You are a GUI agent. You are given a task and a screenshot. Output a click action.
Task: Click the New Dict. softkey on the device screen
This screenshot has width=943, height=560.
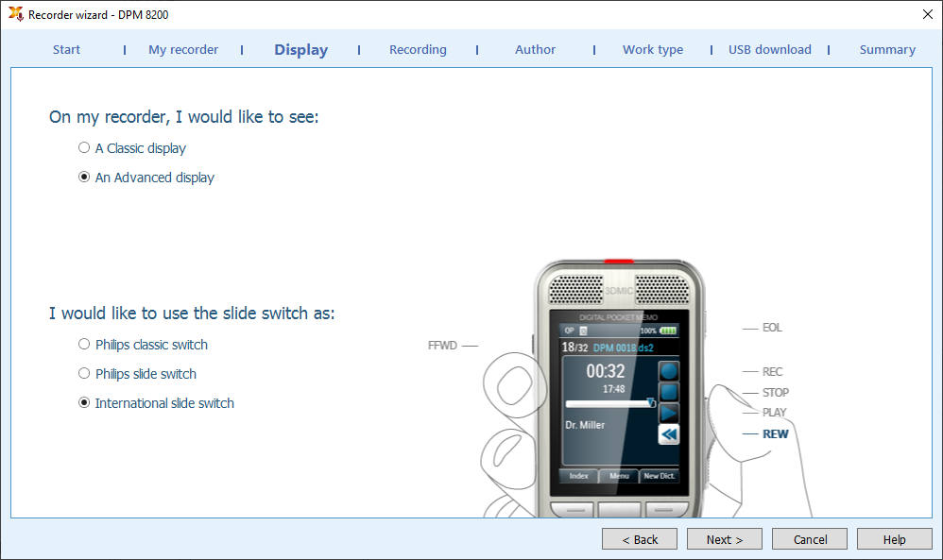pyautogui.click(x=660, y=476)
